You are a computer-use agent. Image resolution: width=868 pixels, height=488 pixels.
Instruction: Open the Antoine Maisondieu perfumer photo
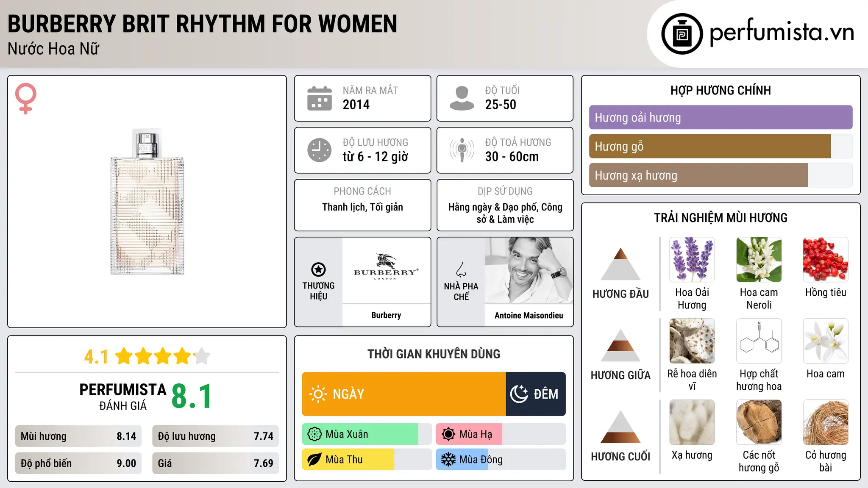point(529,270)
